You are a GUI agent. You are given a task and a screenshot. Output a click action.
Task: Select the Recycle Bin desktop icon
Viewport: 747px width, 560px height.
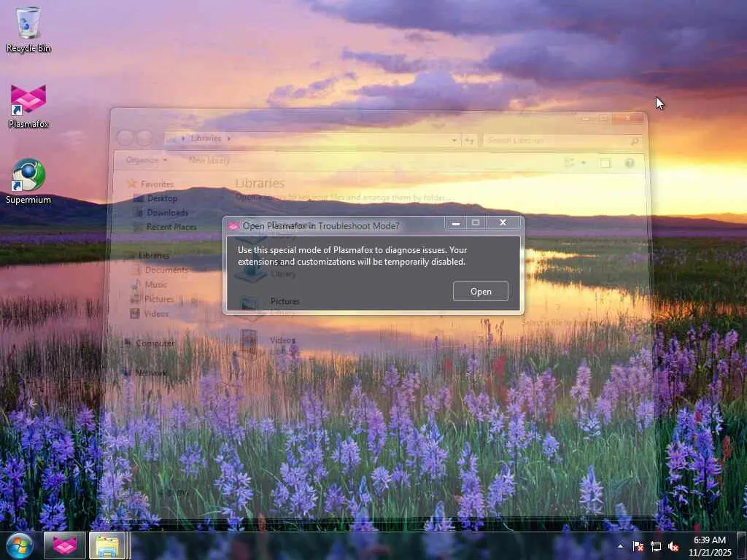click(x=28, y=29)
